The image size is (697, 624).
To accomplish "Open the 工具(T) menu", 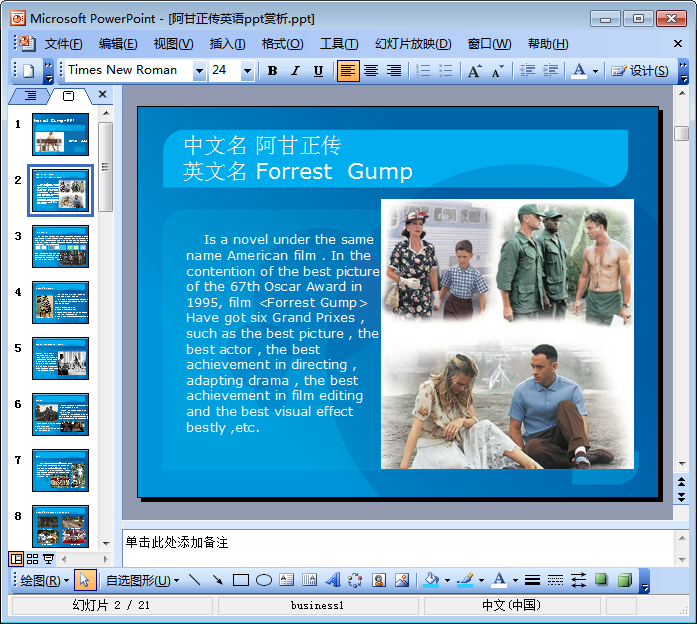I will pos(339,44).
